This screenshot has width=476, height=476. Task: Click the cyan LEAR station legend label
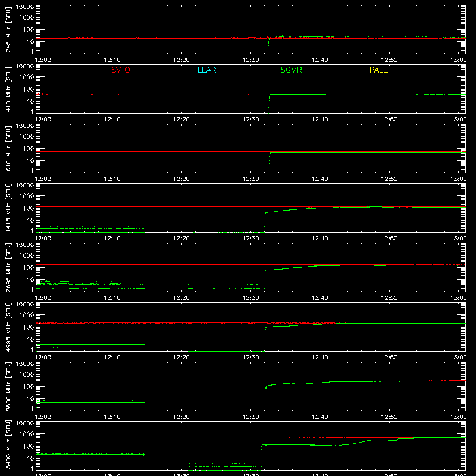pyautogui.click(x=206, y=70)
